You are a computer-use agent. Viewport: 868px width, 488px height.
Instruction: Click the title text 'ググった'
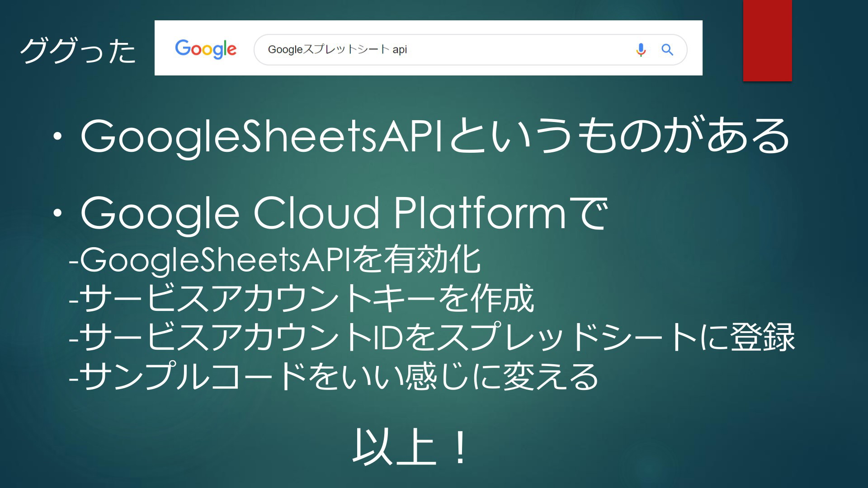78,51
